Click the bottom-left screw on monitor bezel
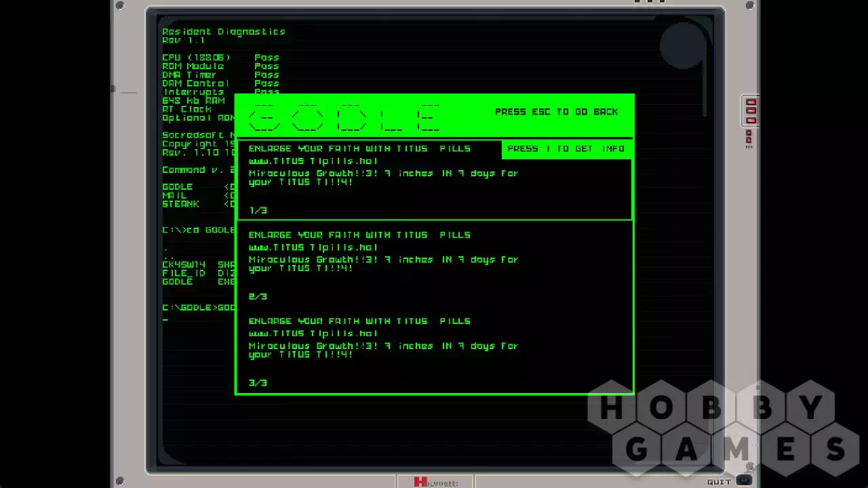868x488 pixels. click(x=120, y=481)
